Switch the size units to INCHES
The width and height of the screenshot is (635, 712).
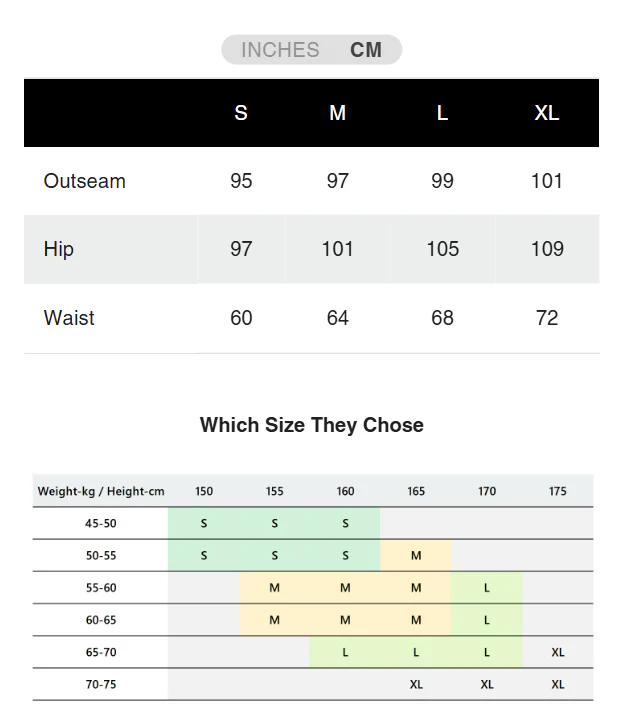click(x=280, y=50)
